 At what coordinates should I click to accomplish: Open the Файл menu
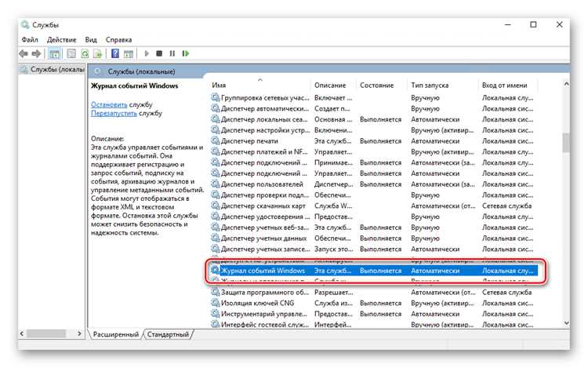click(30, 40)
